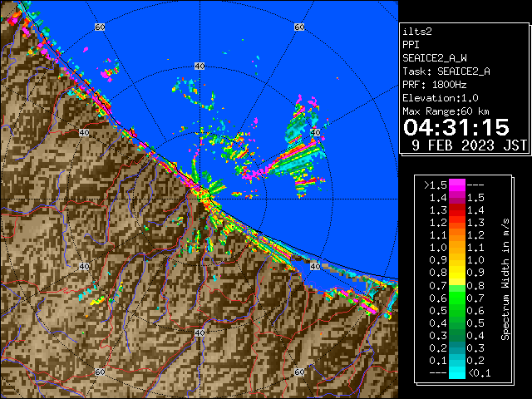Click the 60 ring label in the lower-right land area
The width and height of the screenshot is (532, 399).
tap(299, 372)
